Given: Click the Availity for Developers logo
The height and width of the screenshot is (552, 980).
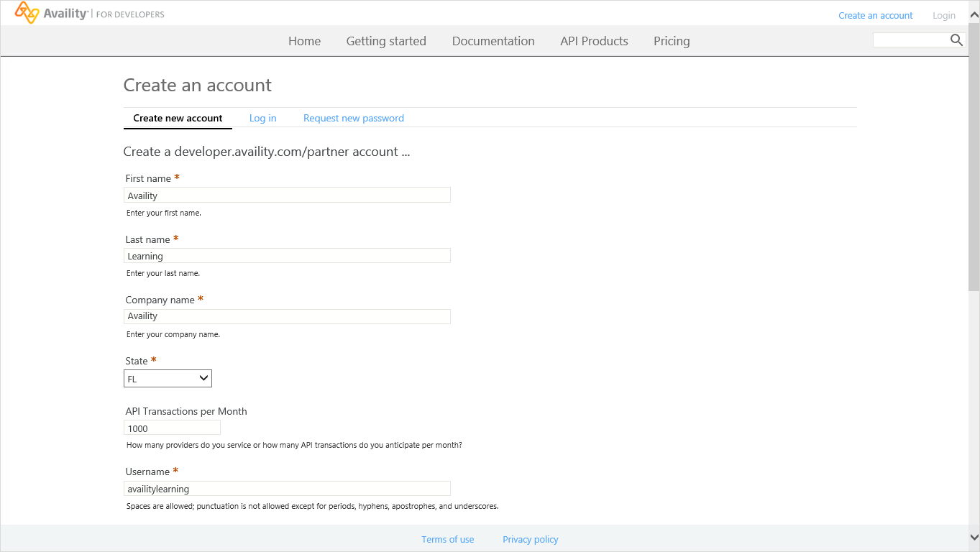Looking at the screenshot, I should 90,13.
